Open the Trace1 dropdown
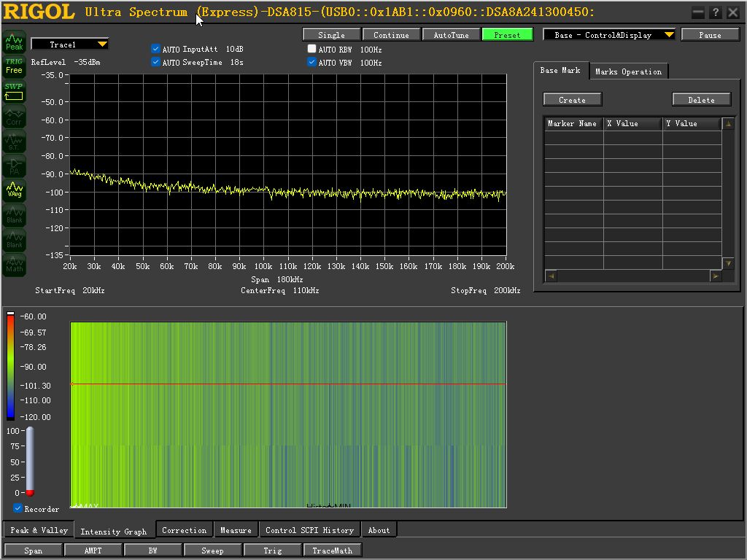 [x=69, y=44]
